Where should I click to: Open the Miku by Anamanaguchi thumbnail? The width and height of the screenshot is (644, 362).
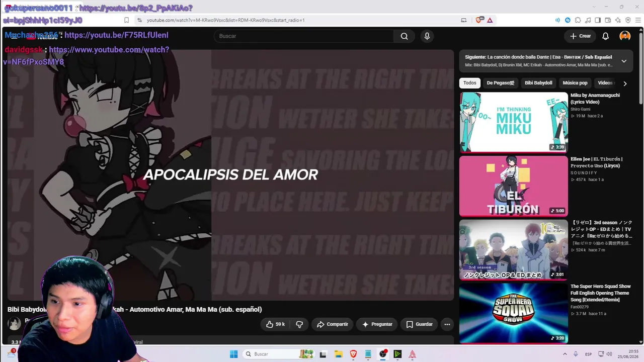[514, 122]
